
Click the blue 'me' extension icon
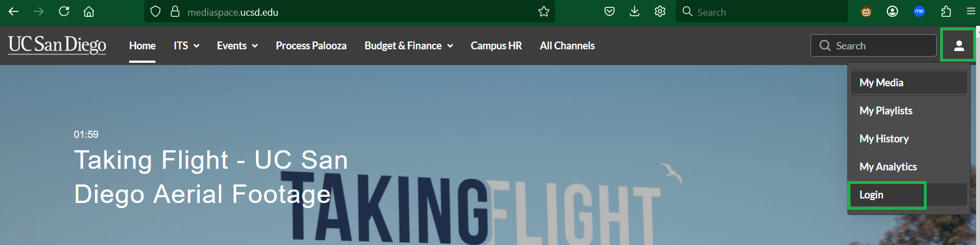(919, 12)
